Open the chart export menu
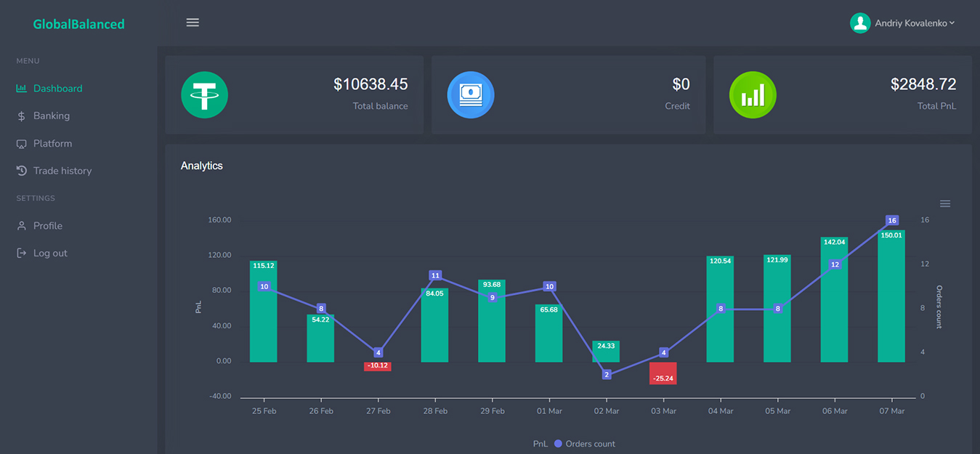The height and width of the screenshot is (454, 980). click(x=944, y=204)
